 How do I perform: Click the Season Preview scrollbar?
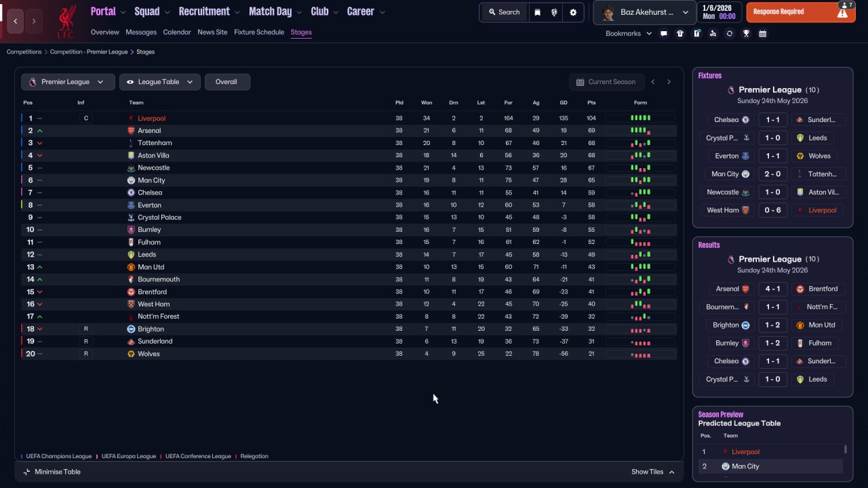click(845, 449)
